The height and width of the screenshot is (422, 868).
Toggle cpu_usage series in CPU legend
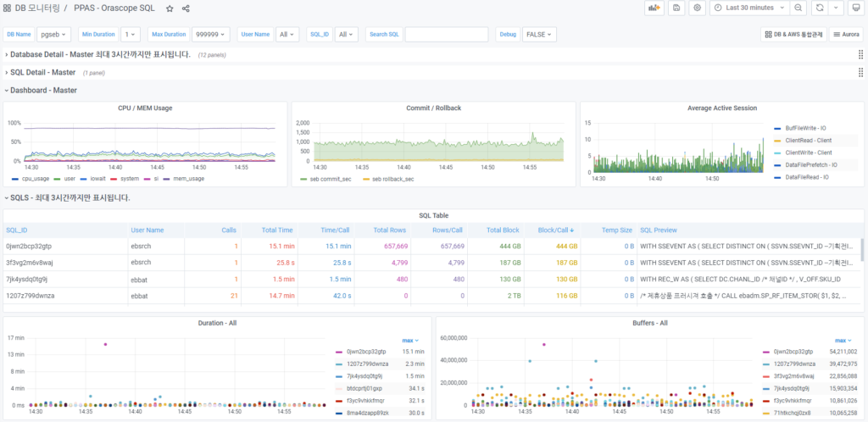(36, 180)
